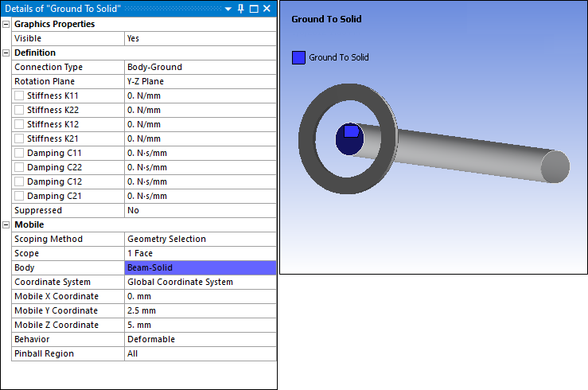Change the Scoping Method Geometry Selection value
The width and height of the screenshot is (588, 390).
(x=200, y=239)
